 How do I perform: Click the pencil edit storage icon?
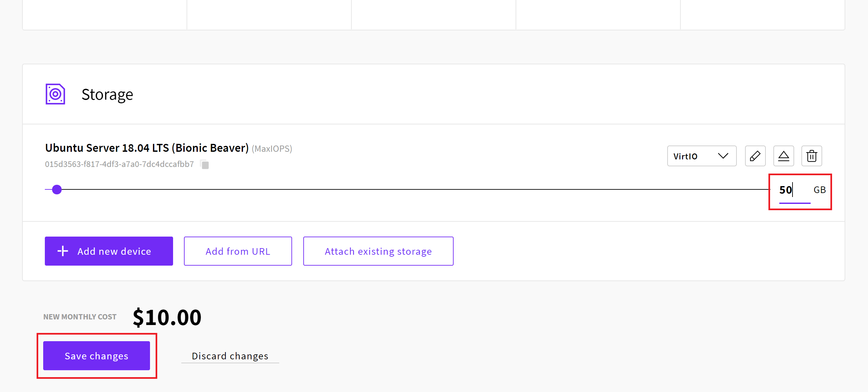(755, 156)
